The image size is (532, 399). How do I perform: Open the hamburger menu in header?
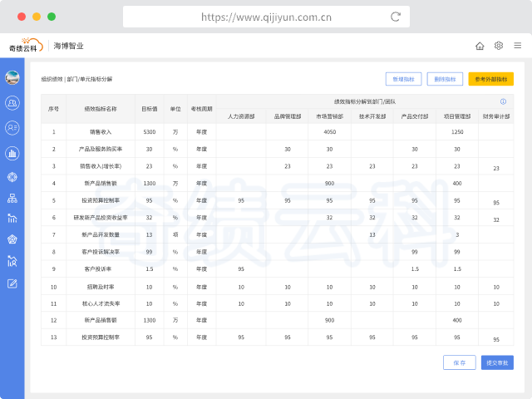point(517,46)
